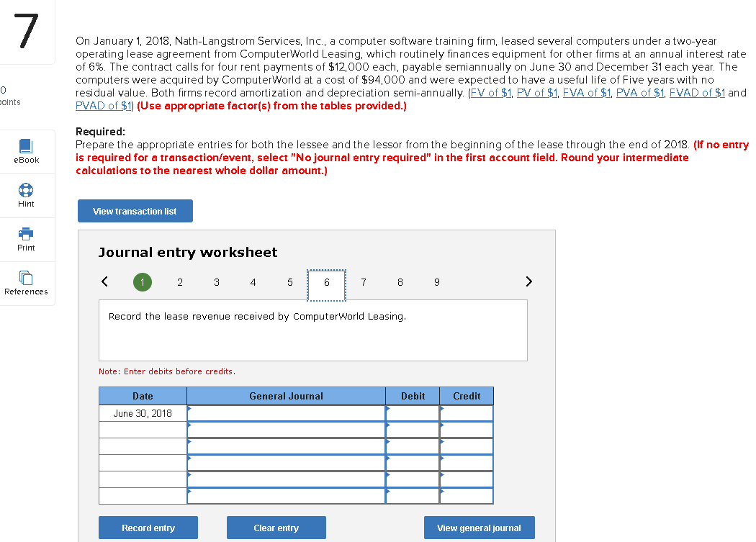Open the FVA of $1 table link
Viewport: 756px width, 542px height.
587,93
